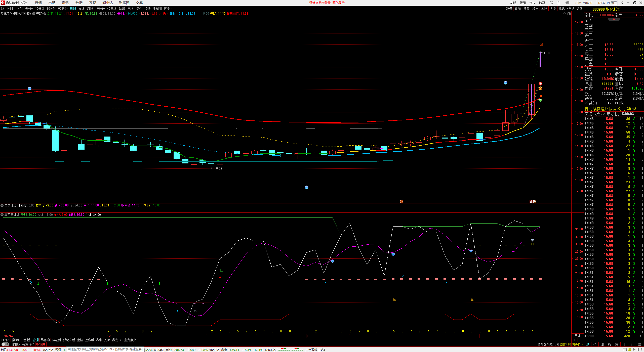Toggle the 弹 popup switch
Image resolution: width=644 pixels, height=352 pixels.
(5, 344)
